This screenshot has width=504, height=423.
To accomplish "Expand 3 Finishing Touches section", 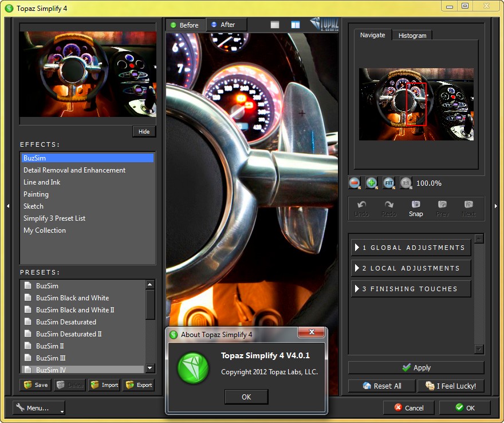I will click(x=411, y=288).
